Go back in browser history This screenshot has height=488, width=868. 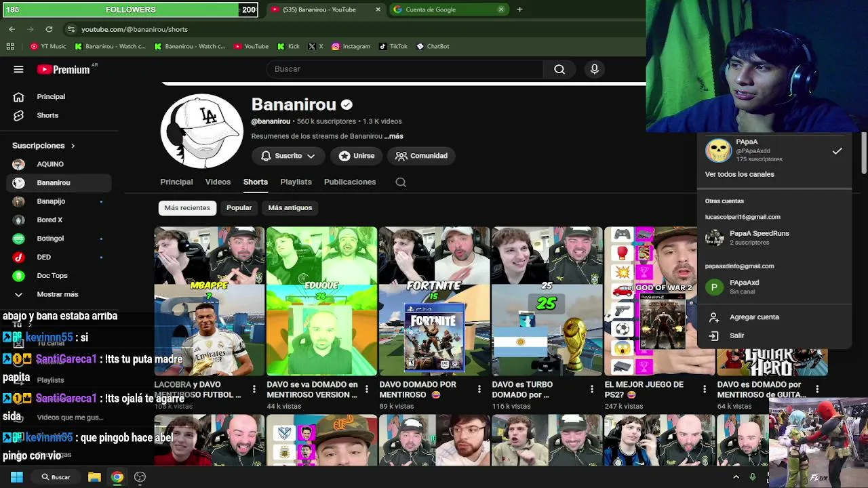(12, 29)
